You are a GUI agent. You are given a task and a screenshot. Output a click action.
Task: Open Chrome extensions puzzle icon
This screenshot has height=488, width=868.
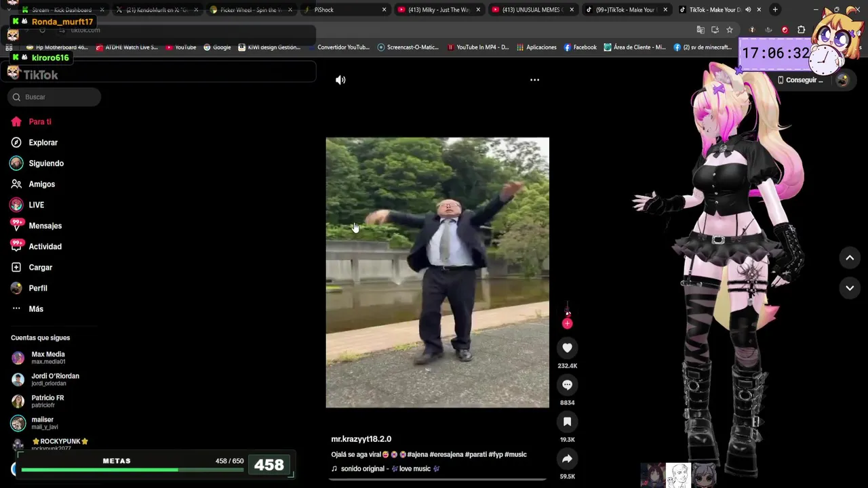(802, 30)
